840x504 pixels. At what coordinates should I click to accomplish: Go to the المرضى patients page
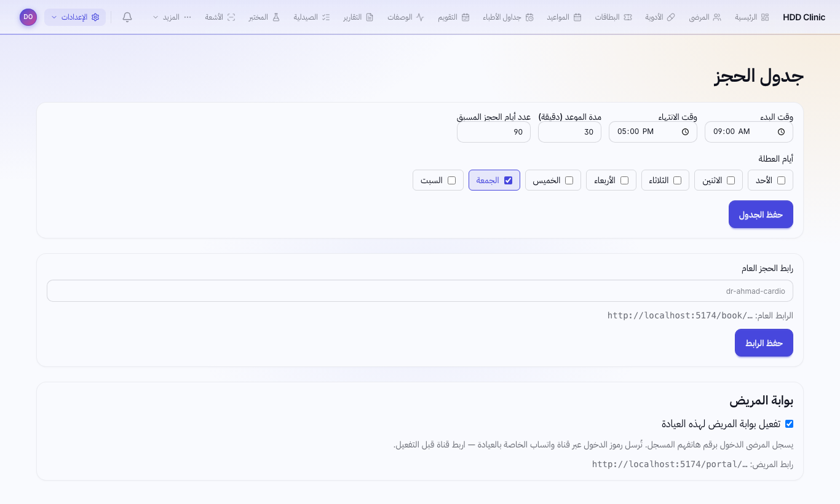[x=705, y=17]
